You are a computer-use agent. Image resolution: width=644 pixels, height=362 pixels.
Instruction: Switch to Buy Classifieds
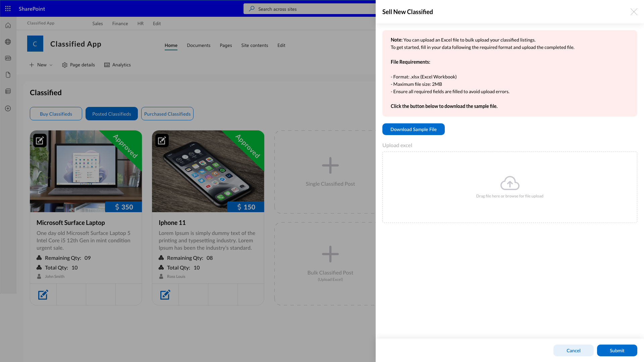pos(56,114)
